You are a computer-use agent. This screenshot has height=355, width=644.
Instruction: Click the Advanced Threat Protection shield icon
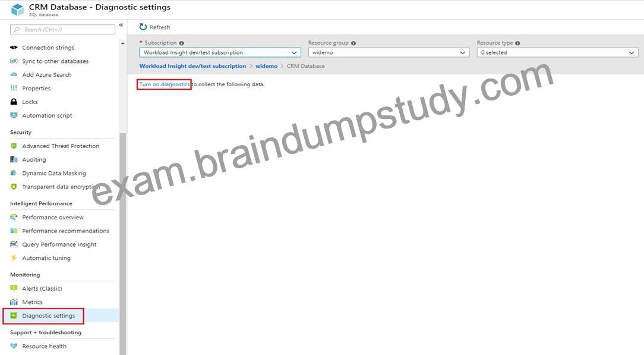(x=14, y=146)
